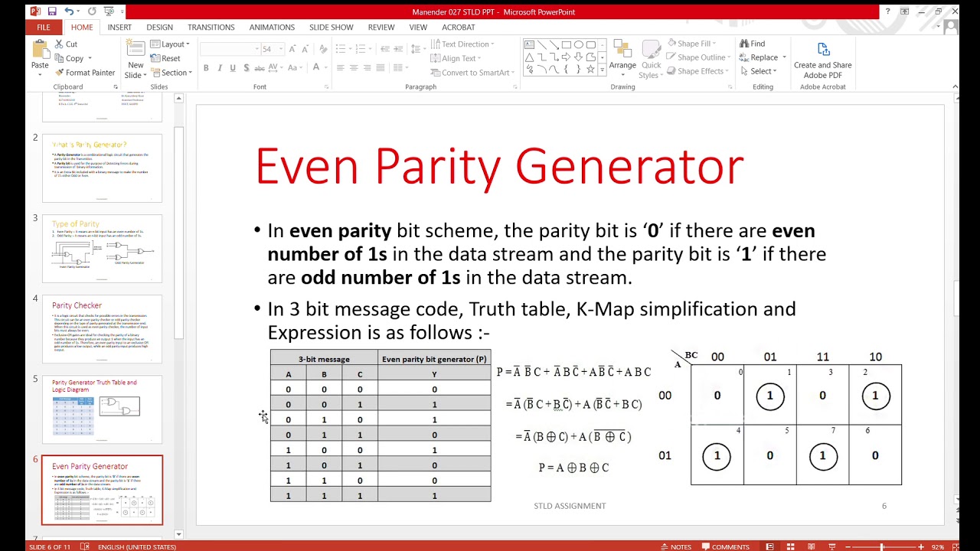This screenshot has height=551, width=980.
Task: Open the Font dialog launcher
Action: tap(327, 87)
